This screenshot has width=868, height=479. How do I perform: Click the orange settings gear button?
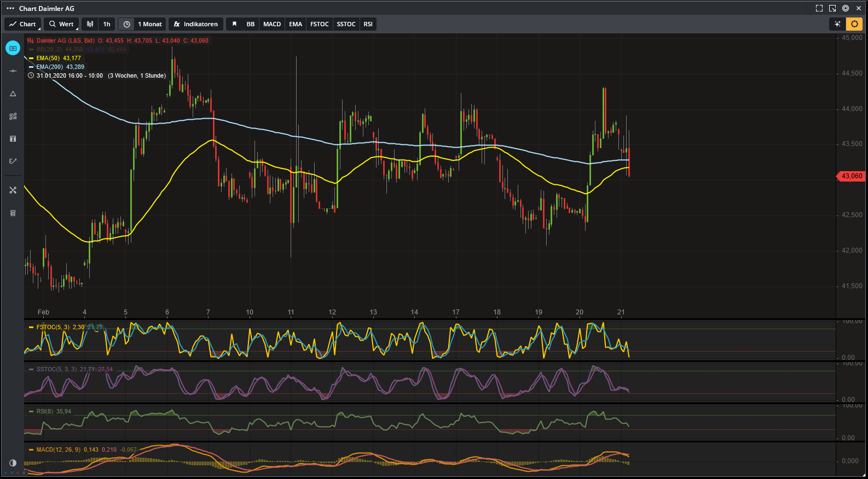tap(854, 24)
